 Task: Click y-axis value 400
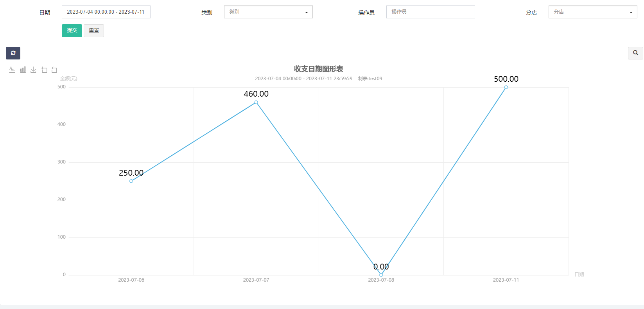[x=61, y=124]
